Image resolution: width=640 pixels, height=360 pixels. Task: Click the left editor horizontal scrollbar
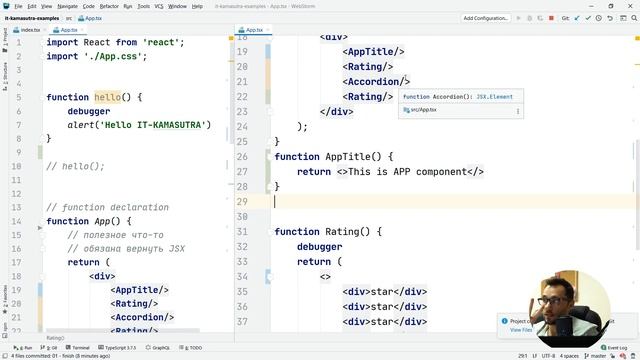(122, 329)
